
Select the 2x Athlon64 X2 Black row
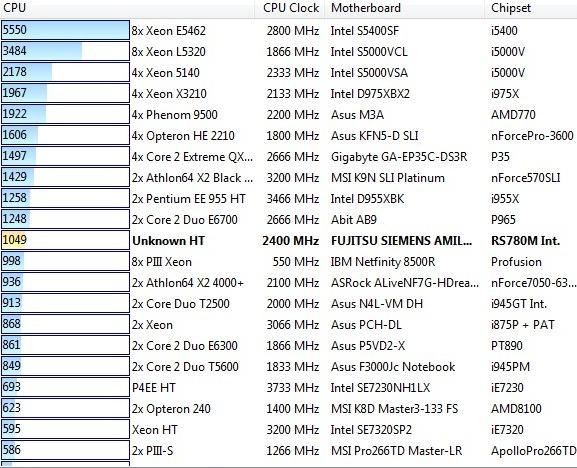(x=288, y=177)
